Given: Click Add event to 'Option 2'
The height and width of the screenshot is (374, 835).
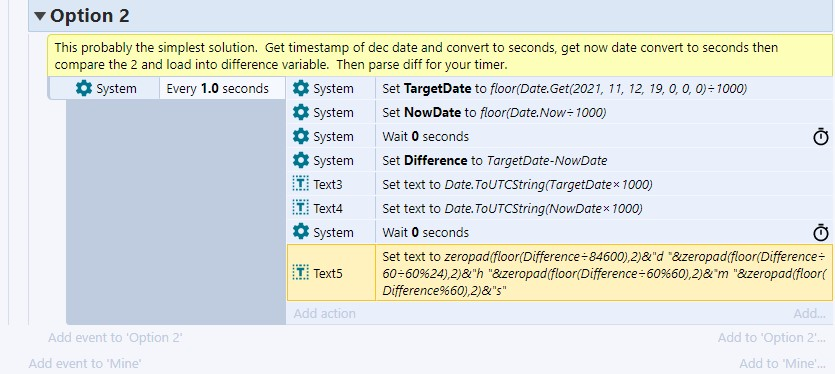Looking at the screenshot, I should pyautogui.click(x=116, y=338).
